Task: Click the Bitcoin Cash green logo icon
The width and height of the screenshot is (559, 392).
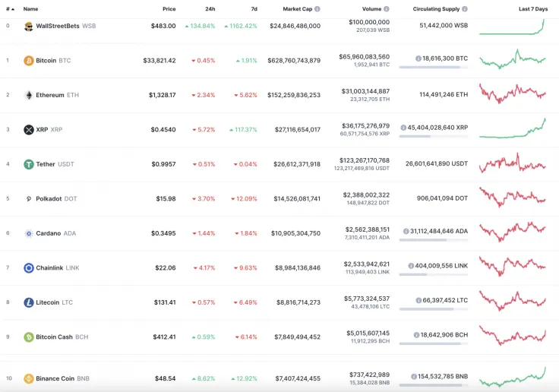Action: [29, 337]
